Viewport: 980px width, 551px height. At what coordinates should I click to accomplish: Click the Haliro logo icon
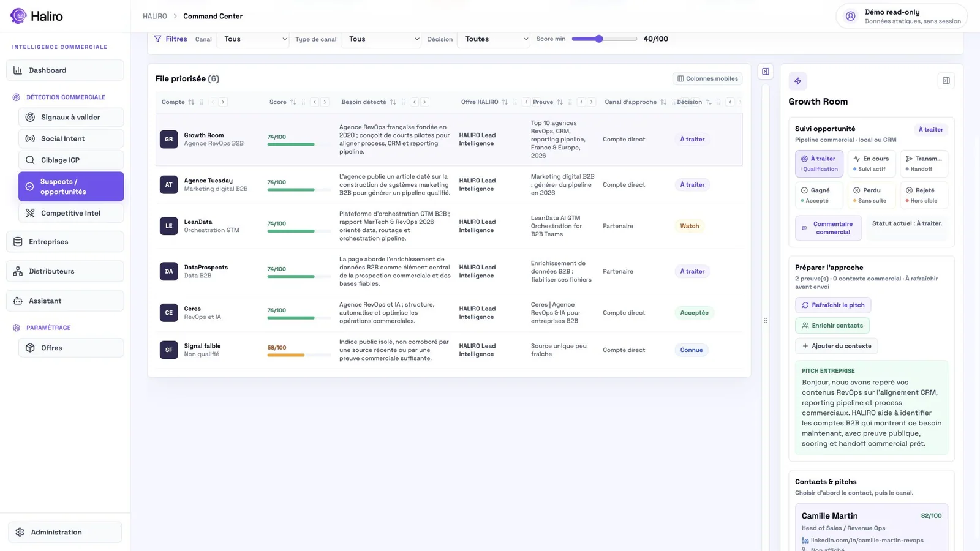pyautogui.click(x=18, y=16)
